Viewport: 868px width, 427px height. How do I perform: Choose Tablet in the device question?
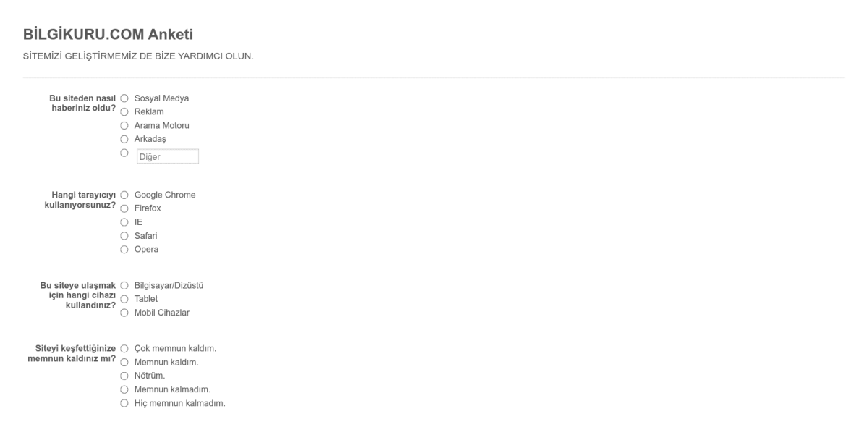pos(124,299)
